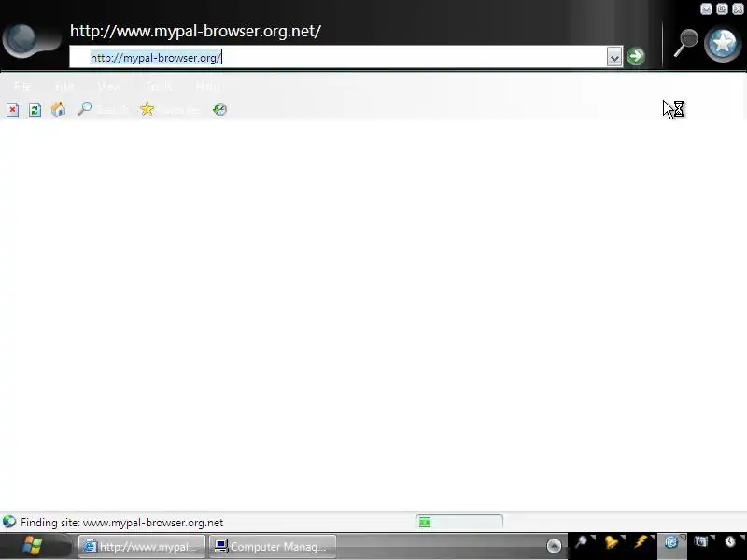Open the Help menu
This screenshot has height=560, width=747.
(x=207, y=86)
